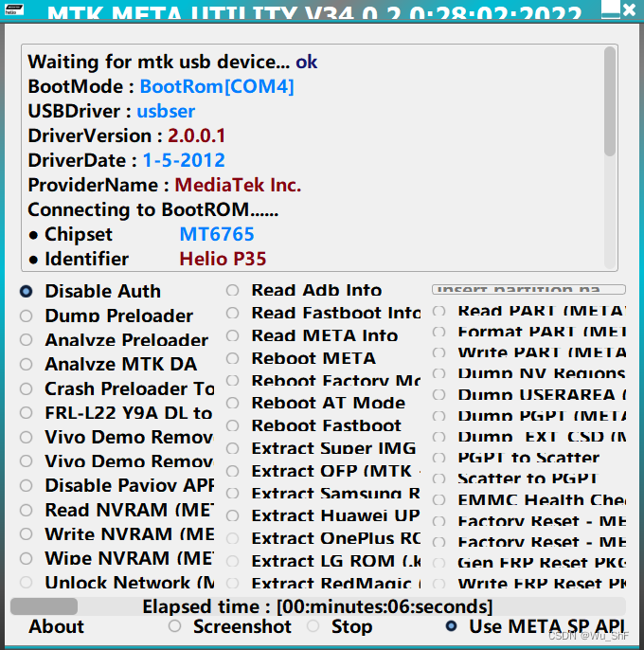Select the Extract RedMagic option
This screenshot has height=650, width=644.
coord(323,584)
